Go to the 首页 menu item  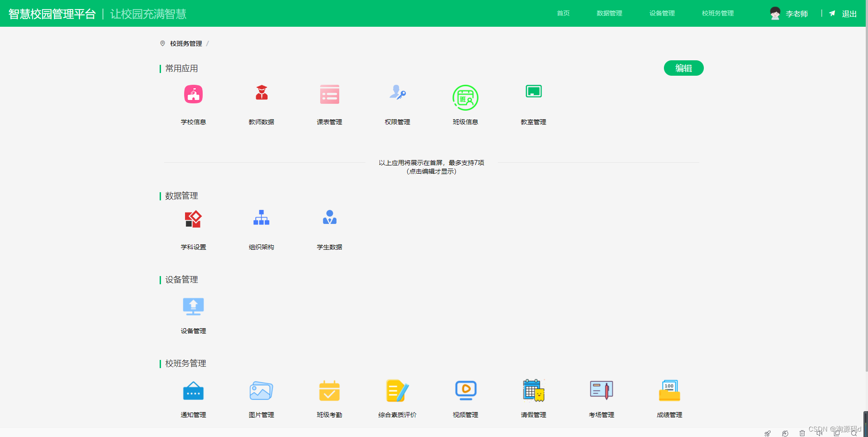click(x=563, y=14)
